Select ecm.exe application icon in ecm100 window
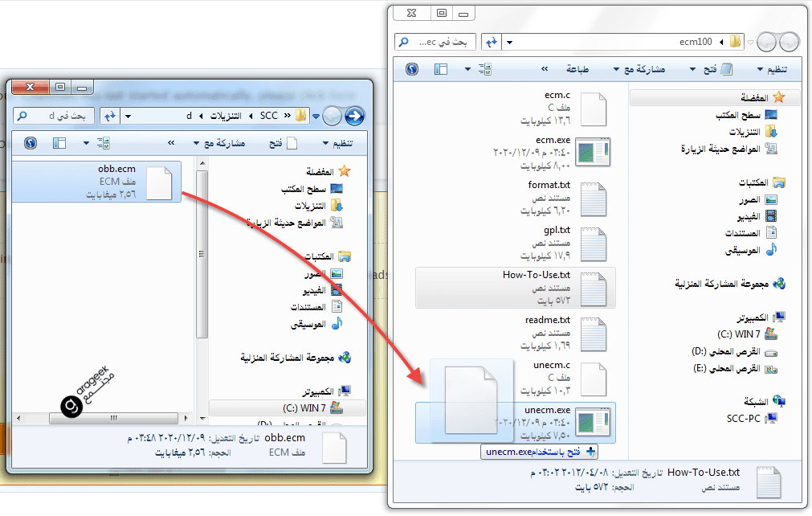The image size is (812, 516). (593, 152)
